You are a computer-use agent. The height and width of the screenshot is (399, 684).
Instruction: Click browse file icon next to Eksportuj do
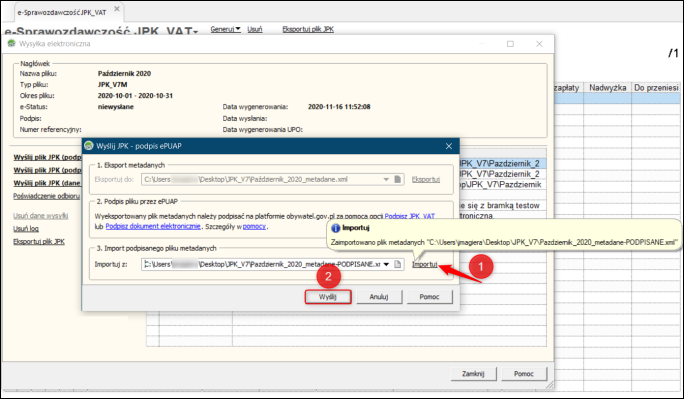pos(397,179)
